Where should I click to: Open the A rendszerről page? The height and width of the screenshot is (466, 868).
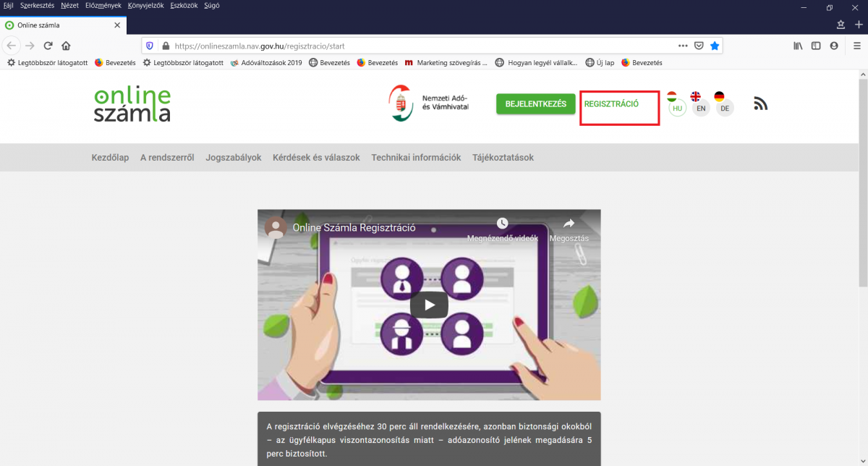[167, 158]
